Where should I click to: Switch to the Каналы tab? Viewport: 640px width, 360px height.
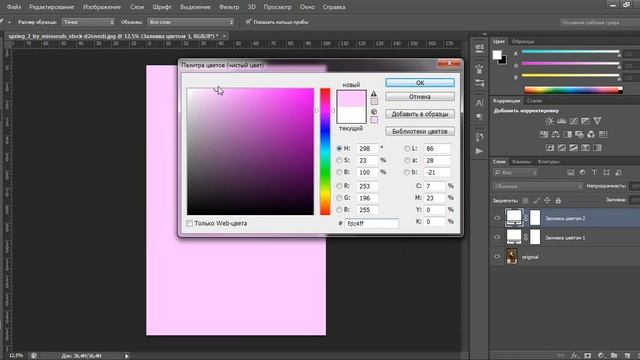521,162
